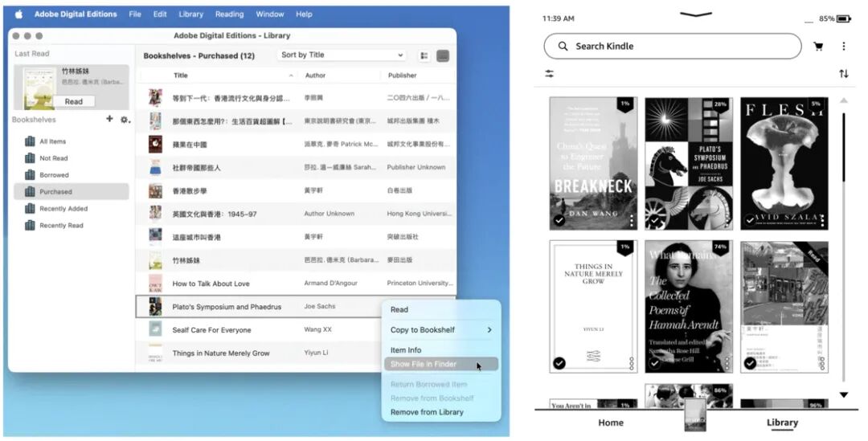The image size is (868, 441).
Task: Open the Library menu in the menu bar
Action: point(191,14)
